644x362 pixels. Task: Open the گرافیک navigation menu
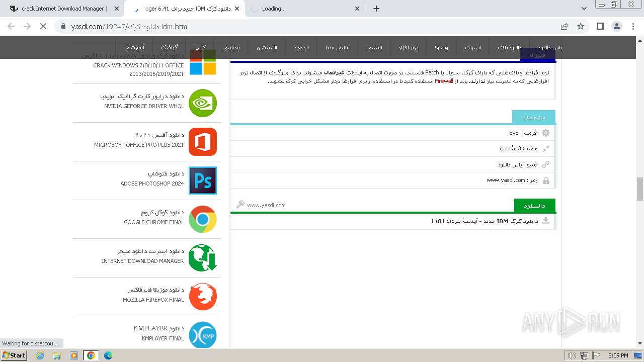click(170, 48)
